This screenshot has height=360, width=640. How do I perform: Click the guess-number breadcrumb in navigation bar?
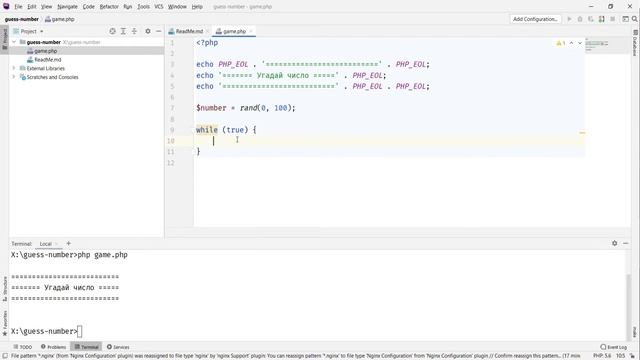pos(22,19)
